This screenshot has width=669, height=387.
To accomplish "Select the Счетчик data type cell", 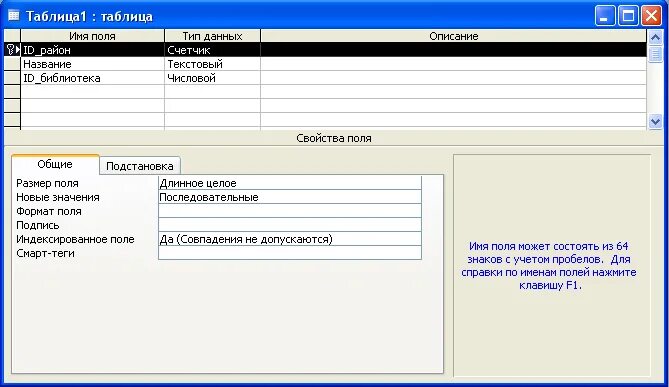I will pos(212,50).
